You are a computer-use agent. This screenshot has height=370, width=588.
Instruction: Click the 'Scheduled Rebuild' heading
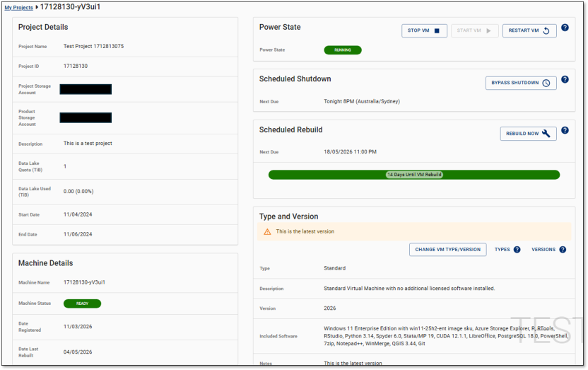tap(291, 130)
